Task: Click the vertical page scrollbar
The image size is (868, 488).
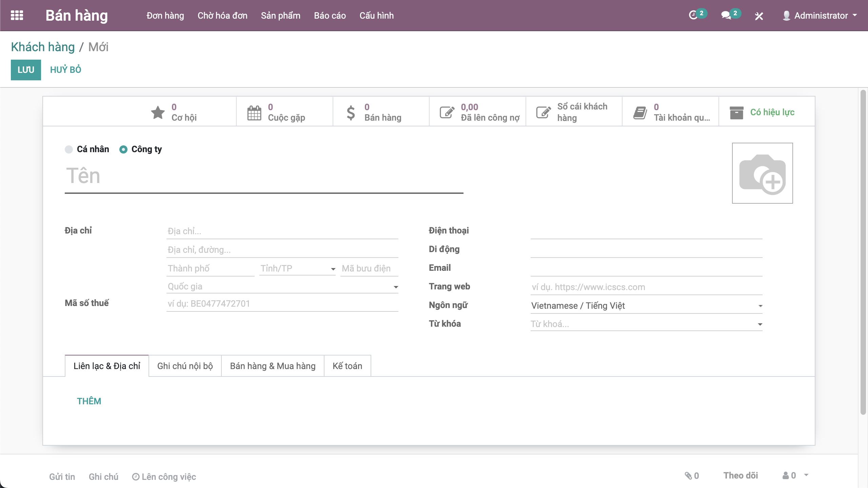Action: 863,252
